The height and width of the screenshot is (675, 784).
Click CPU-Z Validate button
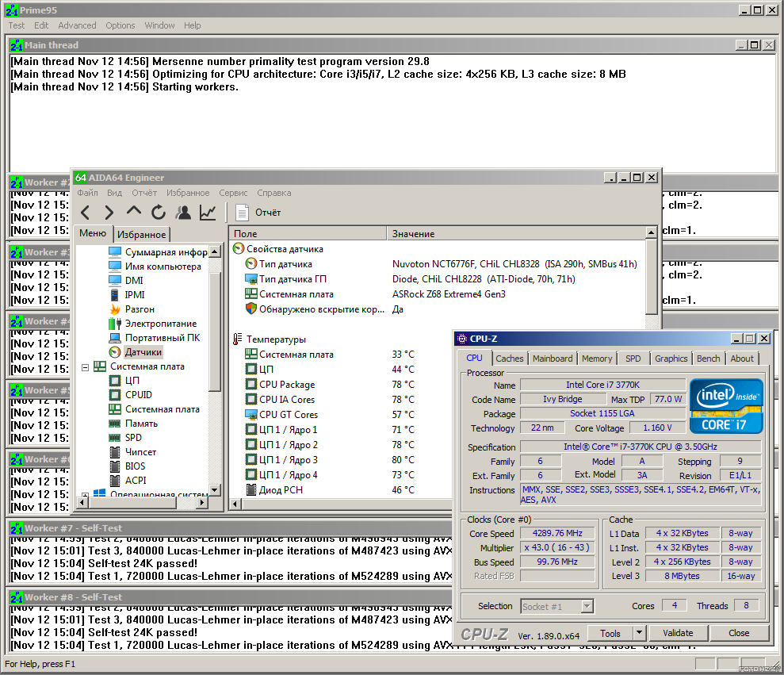coord(678,634)
